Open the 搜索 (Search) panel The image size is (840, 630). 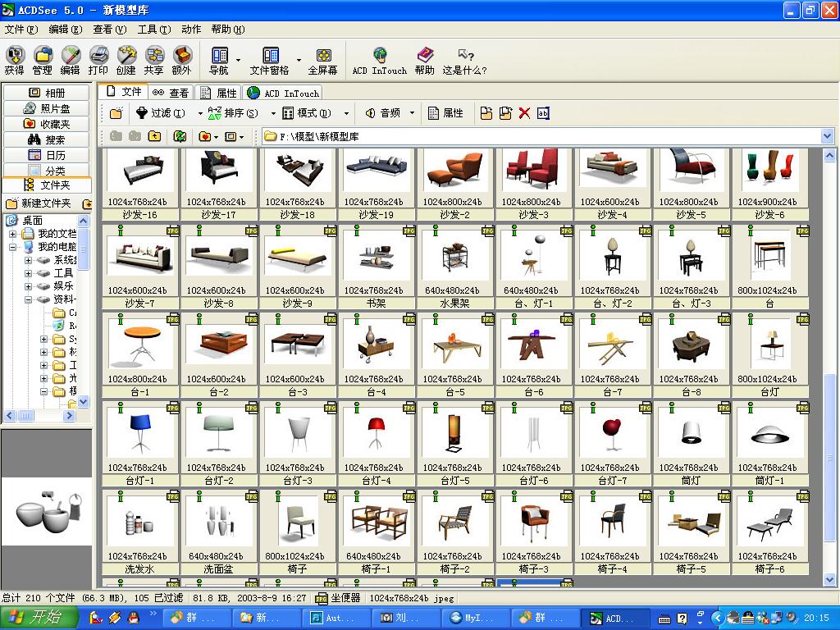47,139
